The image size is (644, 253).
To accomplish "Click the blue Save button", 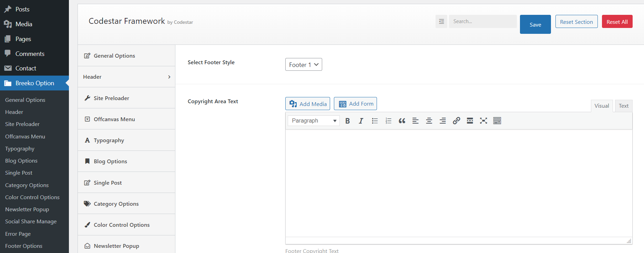I will [535, 25].
